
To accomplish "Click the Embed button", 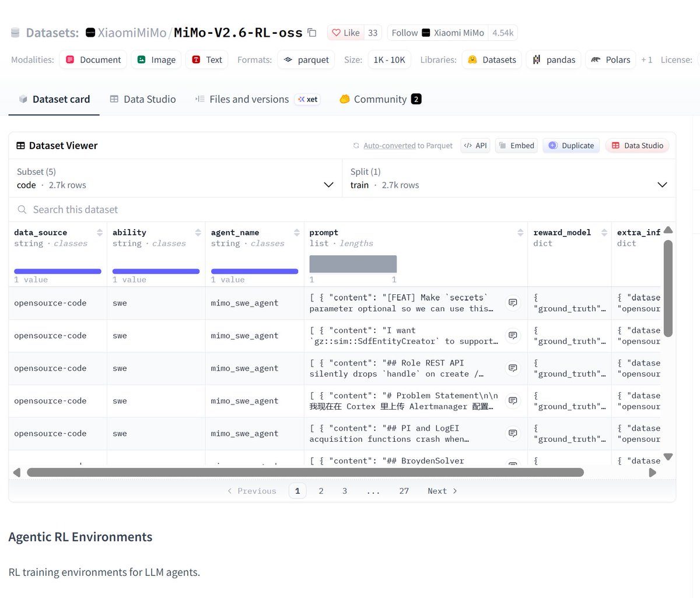I will tap(517, 146).
